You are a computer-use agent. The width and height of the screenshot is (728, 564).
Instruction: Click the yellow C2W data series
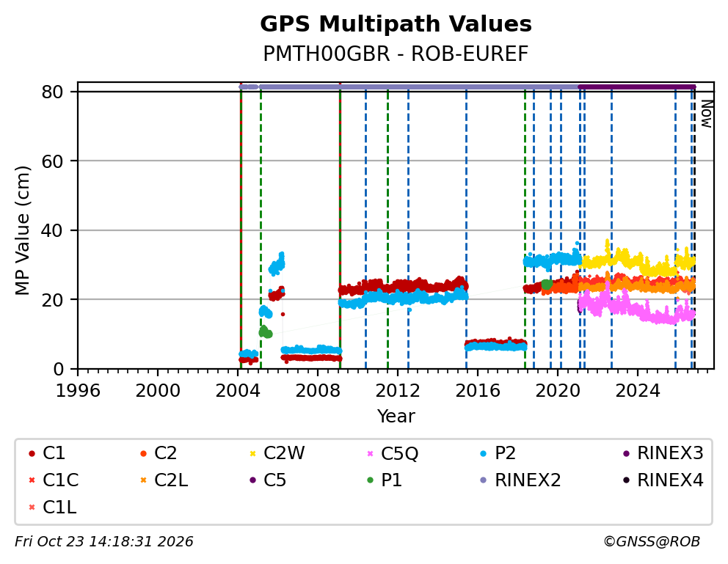[638, 262]
